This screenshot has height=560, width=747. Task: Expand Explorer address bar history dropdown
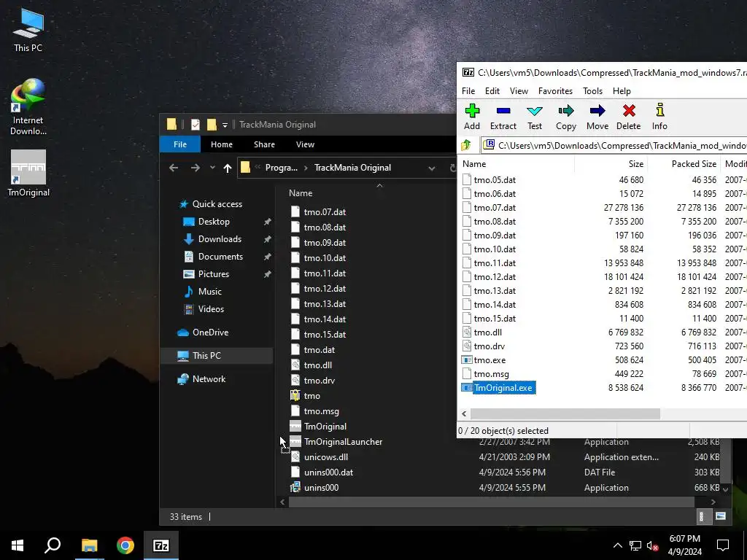click(432, 168)
